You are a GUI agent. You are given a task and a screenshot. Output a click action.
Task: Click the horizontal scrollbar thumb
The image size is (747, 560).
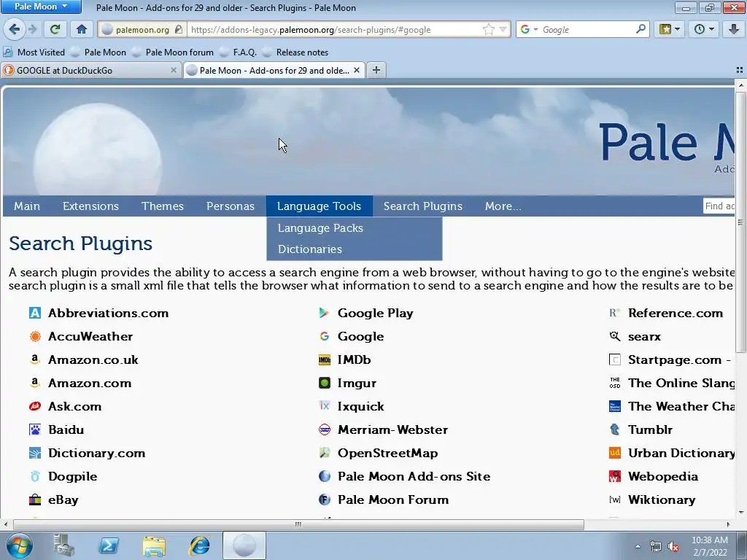pos(298,524)
